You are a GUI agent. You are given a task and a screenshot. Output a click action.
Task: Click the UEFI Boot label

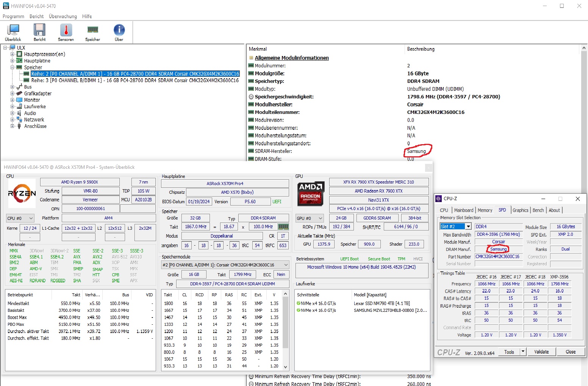click(x=349, y=259)
